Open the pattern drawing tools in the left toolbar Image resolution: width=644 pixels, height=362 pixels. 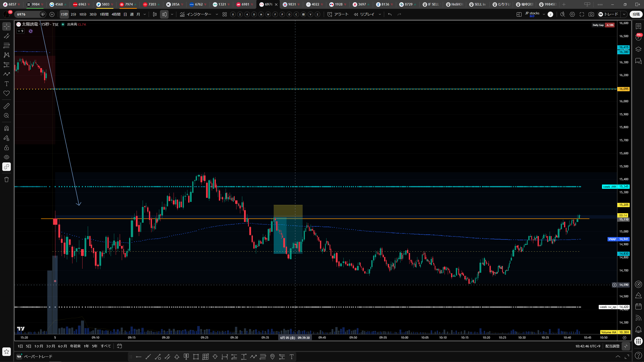7,55
